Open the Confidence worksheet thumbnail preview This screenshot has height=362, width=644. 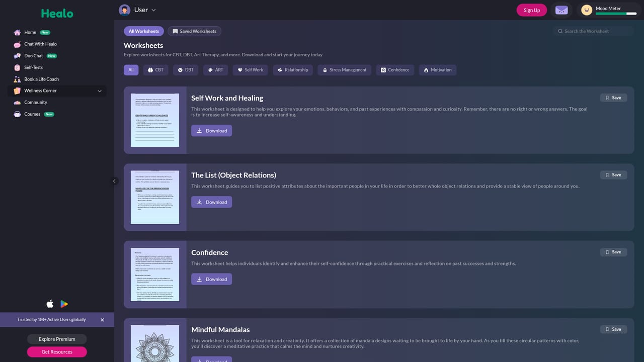(155, 275)
